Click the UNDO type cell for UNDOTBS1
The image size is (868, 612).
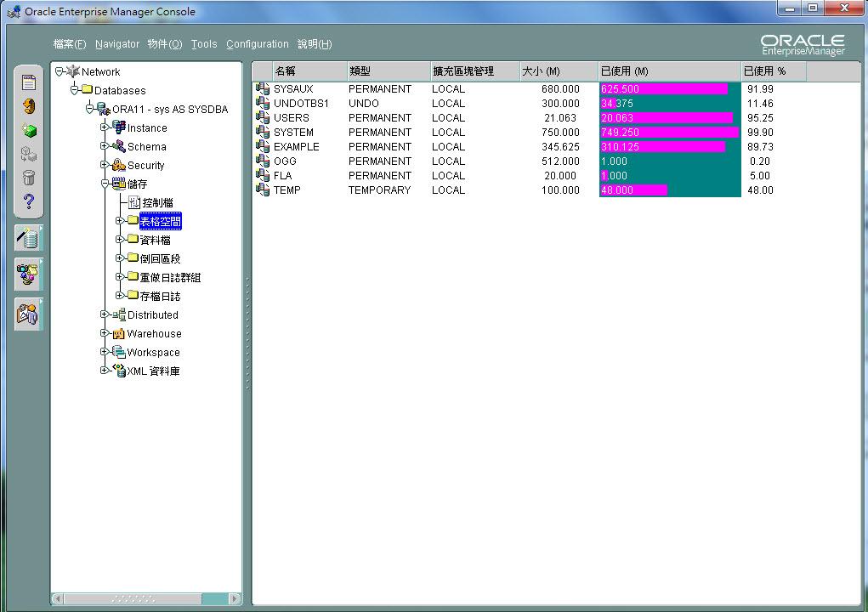click(364, 104)
